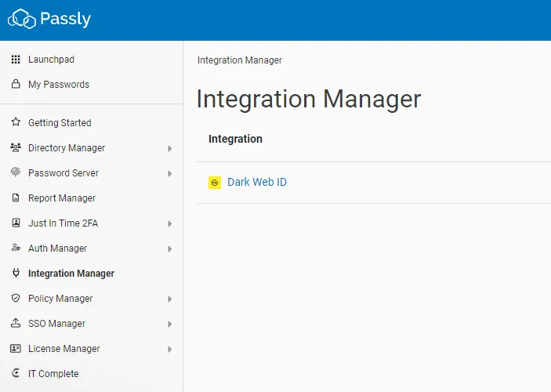Expand the Auth Manager submenu arrow
The width and height of the screenshot is (551, 392).
(x=170, y=249)
